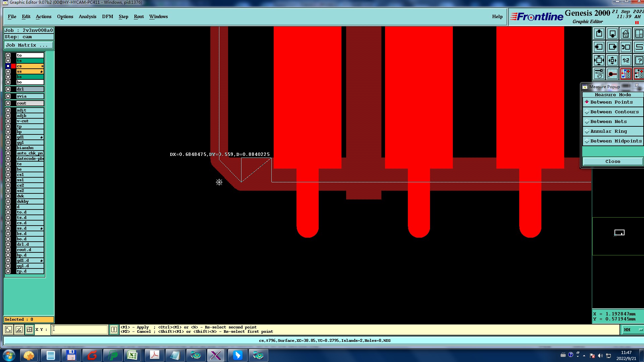Click the previous view undo icon
This screenshot has height=362, width=644.
626,47
